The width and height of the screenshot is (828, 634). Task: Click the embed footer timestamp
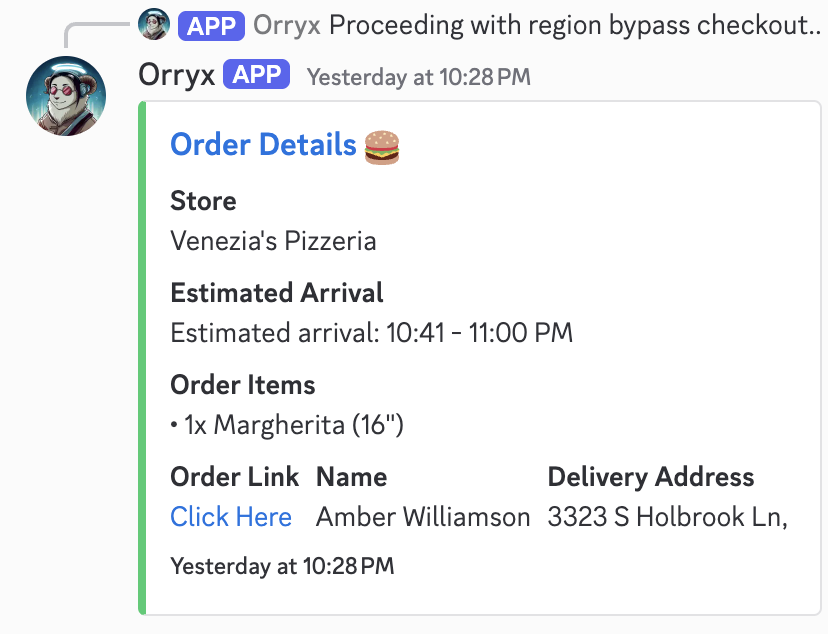pos(282,566)
